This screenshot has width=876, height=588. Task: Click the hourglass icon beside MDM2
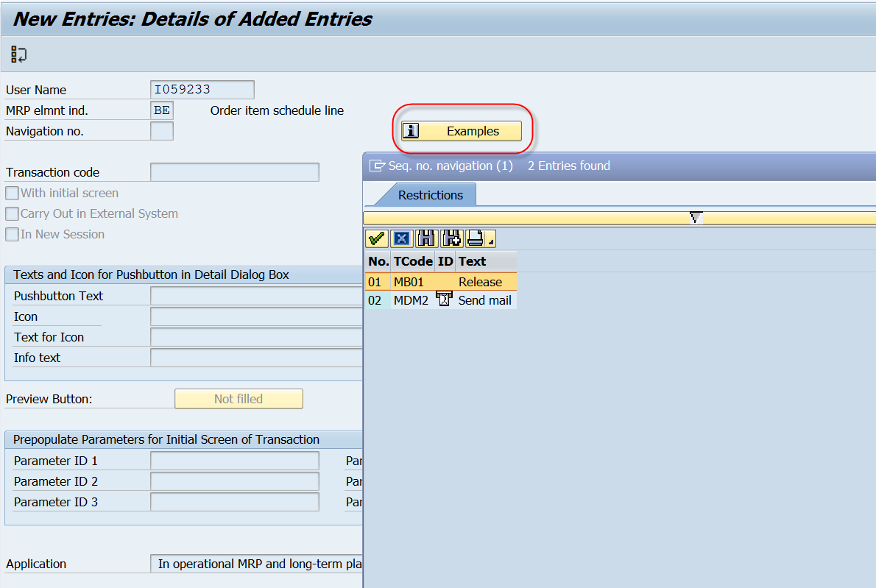point(444,299)
